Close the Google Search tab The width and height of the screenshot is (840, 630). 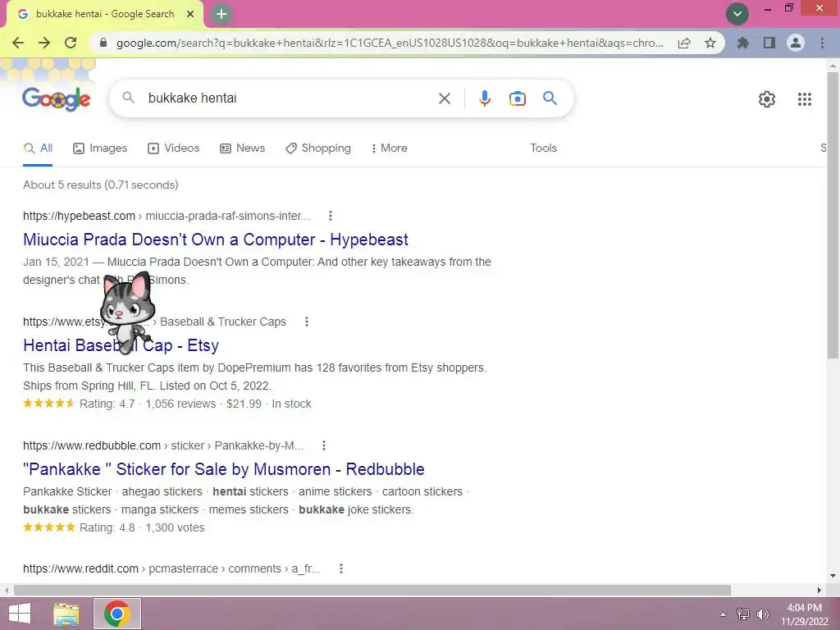pos(190,14)
